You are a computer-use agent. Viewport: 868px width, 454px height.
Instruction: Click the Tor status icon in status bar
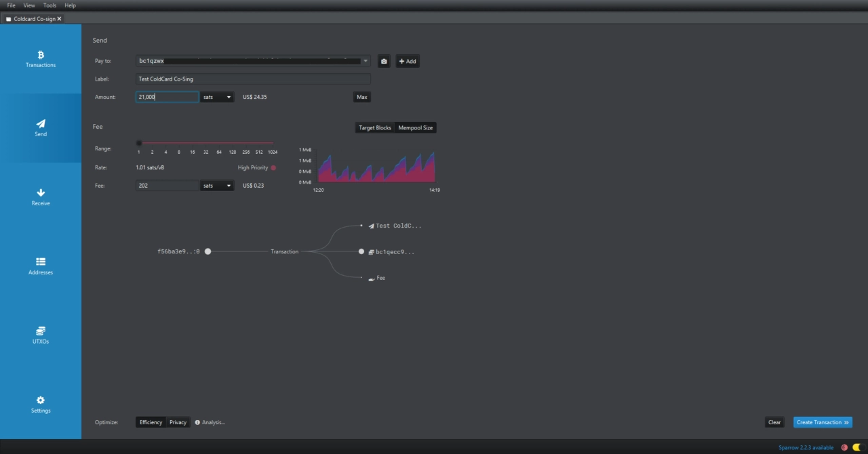point(844,447)
